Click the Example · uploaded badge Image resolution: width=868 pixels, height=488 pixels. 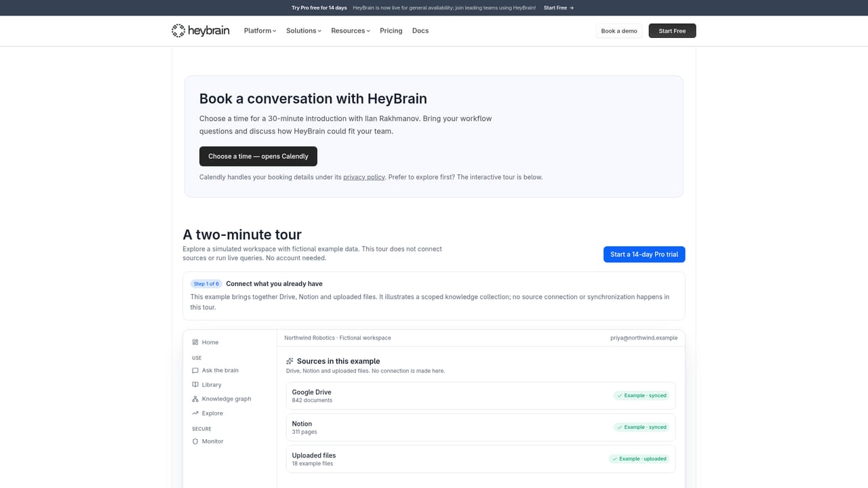639,459
